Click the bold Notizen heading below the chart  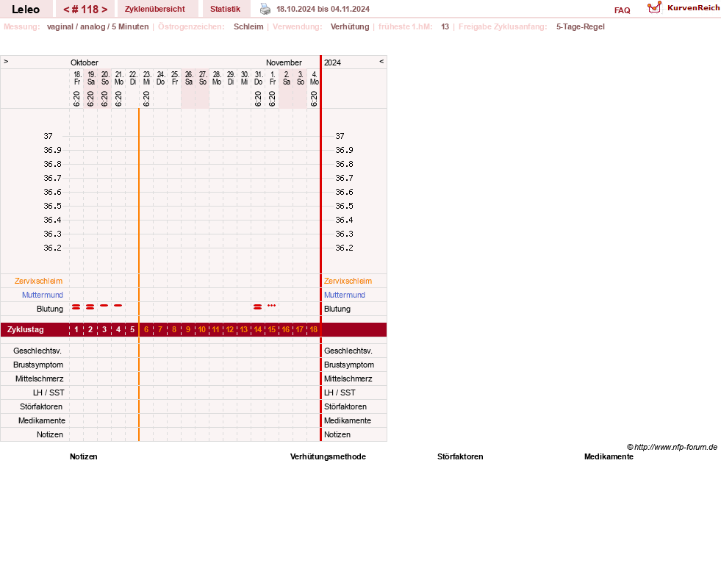pyautogui.click(x=83, y=456)
